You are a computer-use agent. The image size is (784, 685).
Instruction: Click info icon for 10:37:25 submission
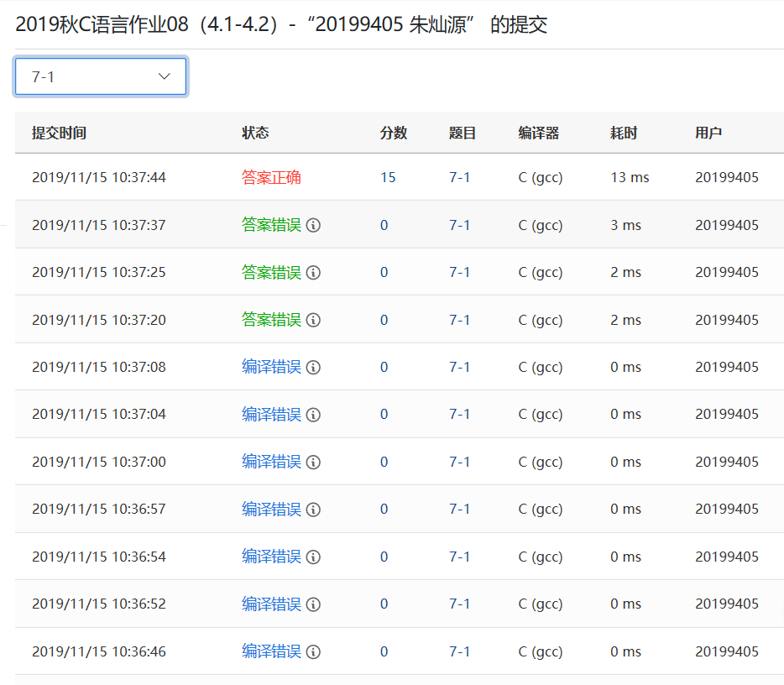pos(314,272)
